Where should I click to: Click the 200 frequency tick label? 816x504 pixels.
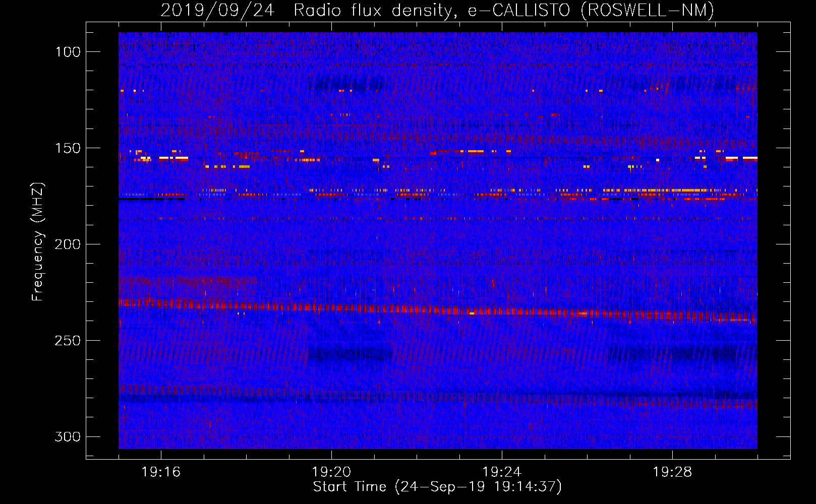(68, 244)
